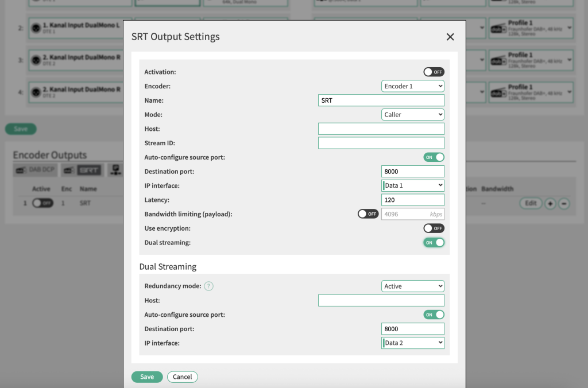Toggle the Activation switch on
This screenshot has height=388, width=588.
tap(434, 72)
